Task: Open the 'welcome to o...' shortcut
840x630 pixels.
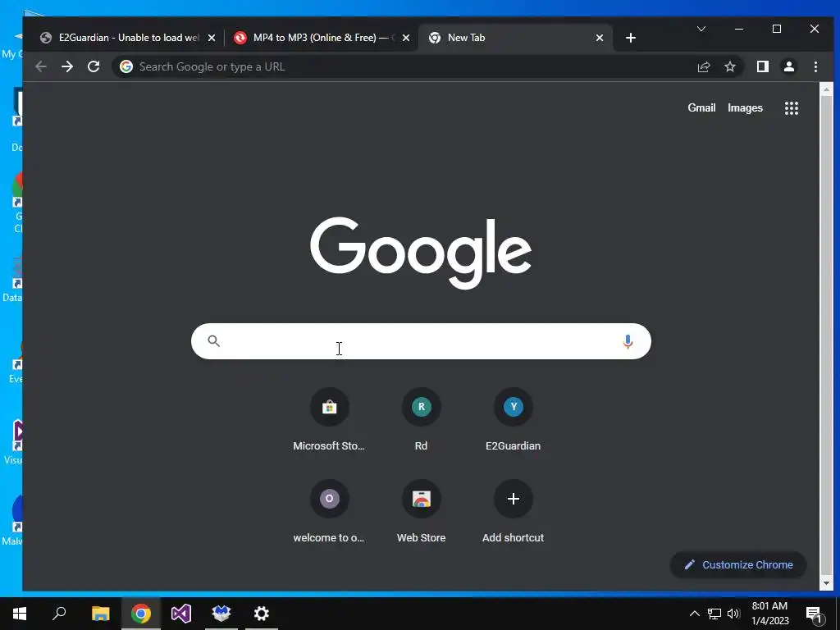Action: tap(329, 512)
